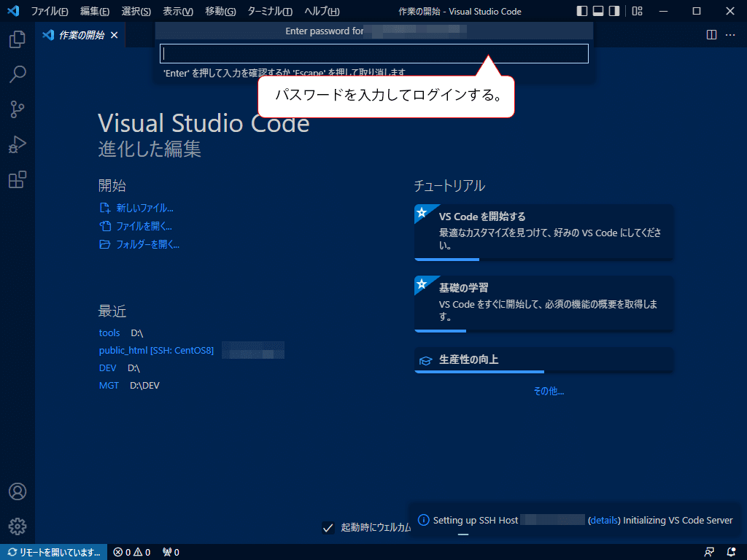Open the ファイル(F) menu
This screenshot has height=560, width=747.
pos(50,12)
